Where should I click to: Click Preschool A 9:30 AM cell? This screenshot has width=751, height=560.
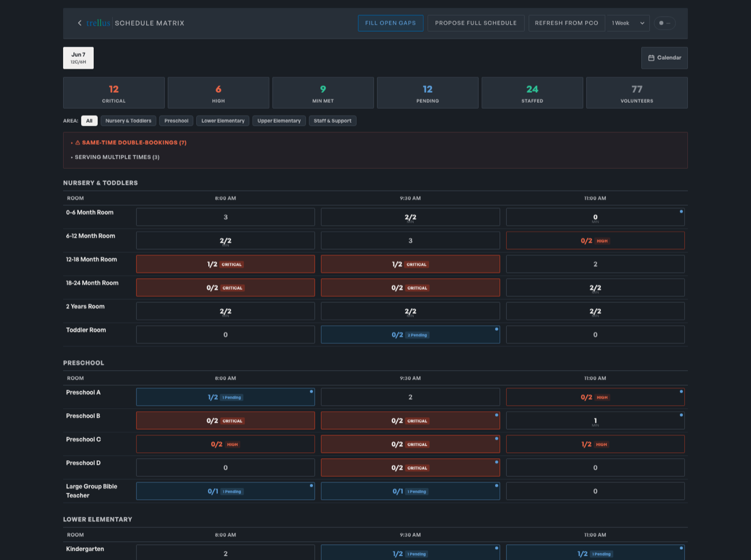pos(410,397)
